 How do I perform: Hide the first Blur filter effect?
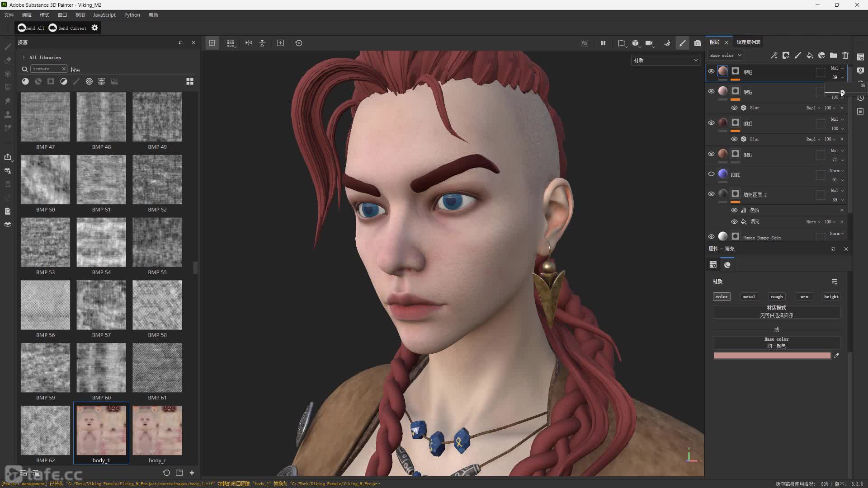click(734, 108)
